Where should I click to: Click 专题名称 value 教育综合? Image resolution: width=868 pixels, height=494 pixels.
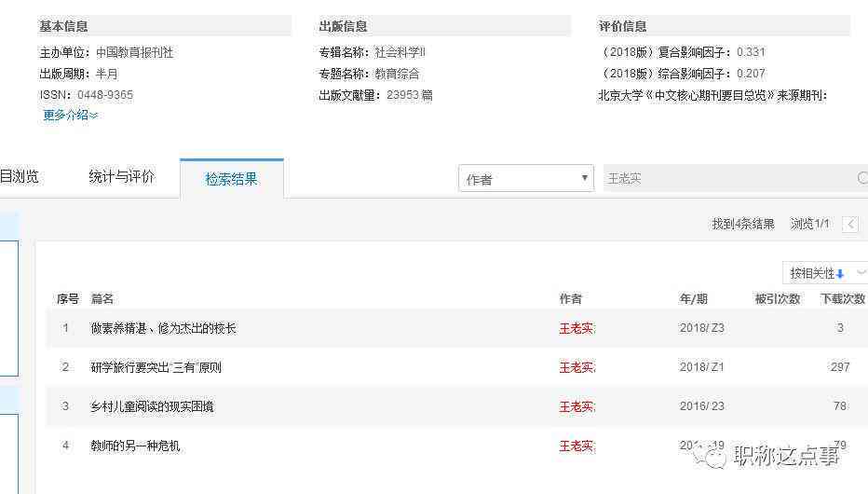pyautogui.click(x=397, y=74)
